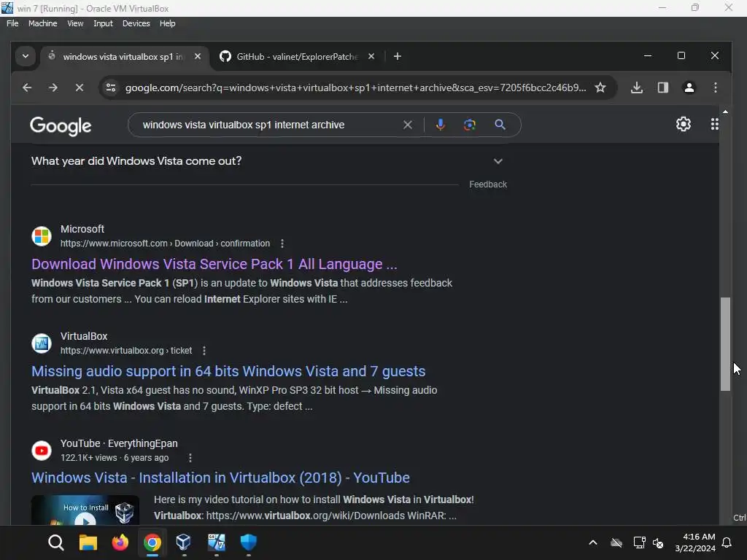
Task: Open VirtualBox Manager taskbar icon
Action: point(184,542)
